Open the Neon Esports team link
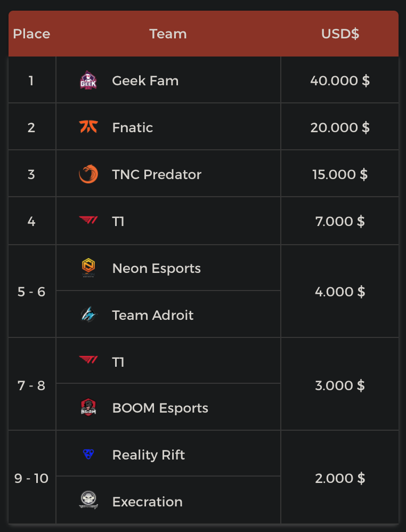Image resolution: width=406 pixels, height=532 pixels. pos(157,268)
